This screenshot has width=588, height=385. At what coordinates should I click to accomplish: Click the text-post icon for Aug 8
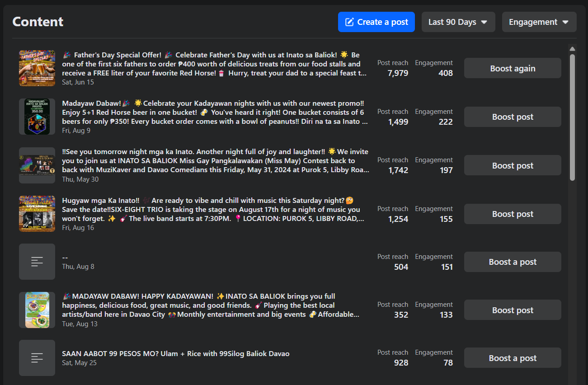[37, 262]
